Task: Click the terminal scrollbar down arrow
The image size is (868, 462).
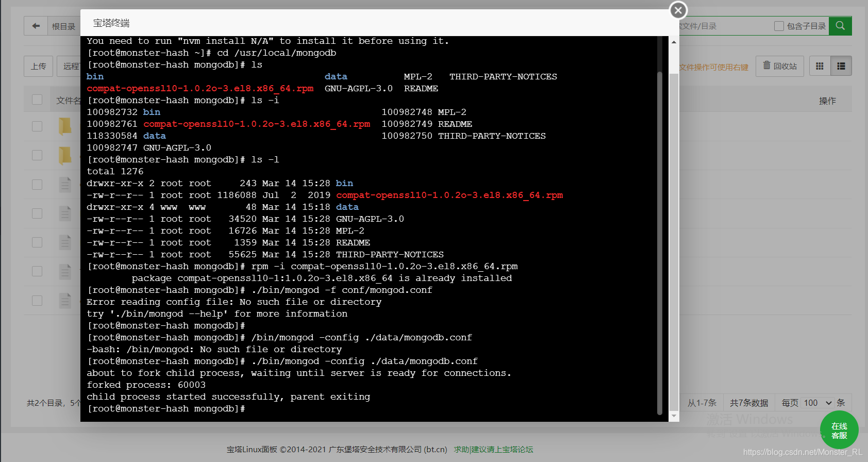Action: (674, 416)
